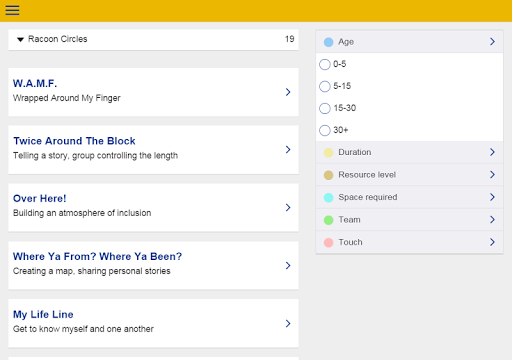Open the Space required filter row

pos(409,197)
